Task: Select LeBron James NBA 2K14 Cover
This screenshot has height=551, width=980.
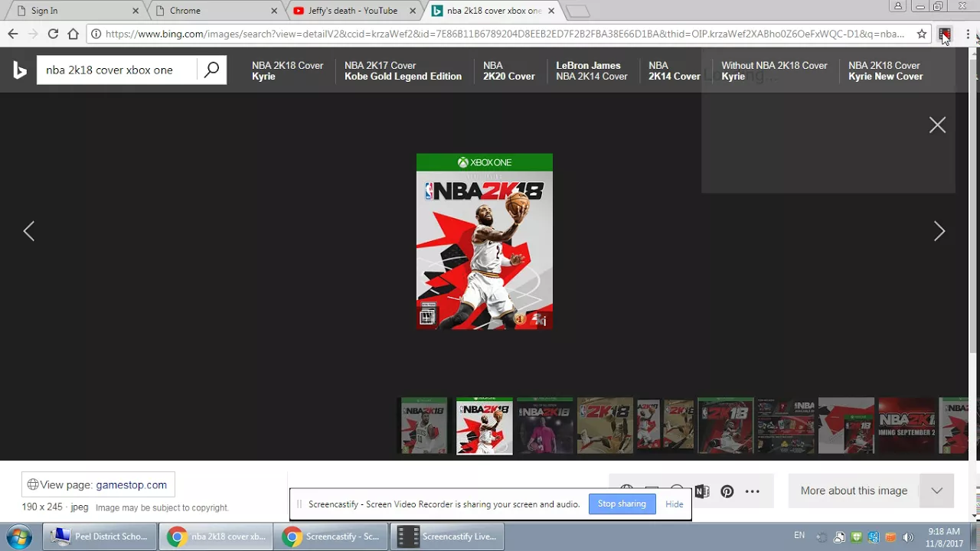Action: coord(592,70)
